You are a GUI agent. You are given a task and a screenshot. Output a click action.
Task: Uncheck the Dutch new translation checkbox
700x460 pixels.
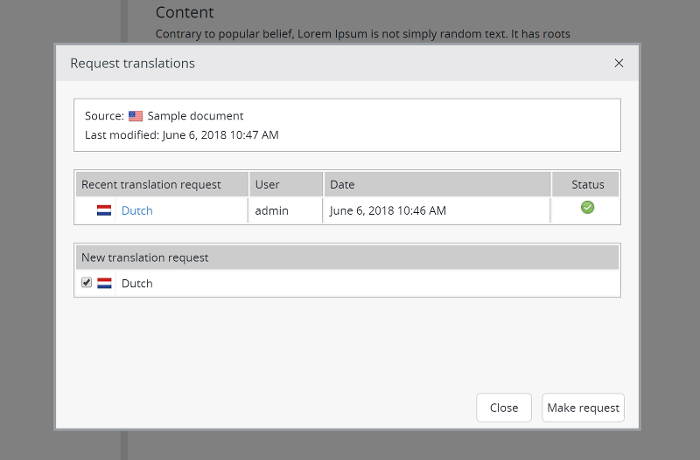[86, 282]
